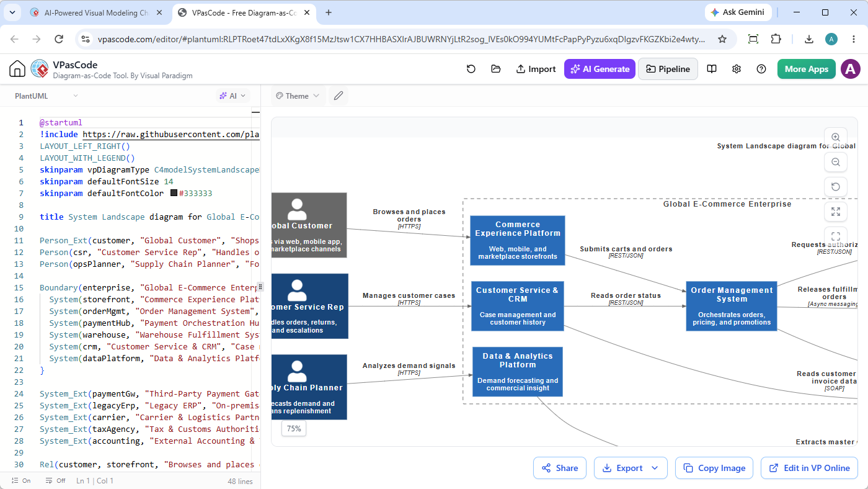The height and width of the screenshot is (489, 868).
Task: Expand the AI dropdown in editor bar
Action: tap(232, 96)
